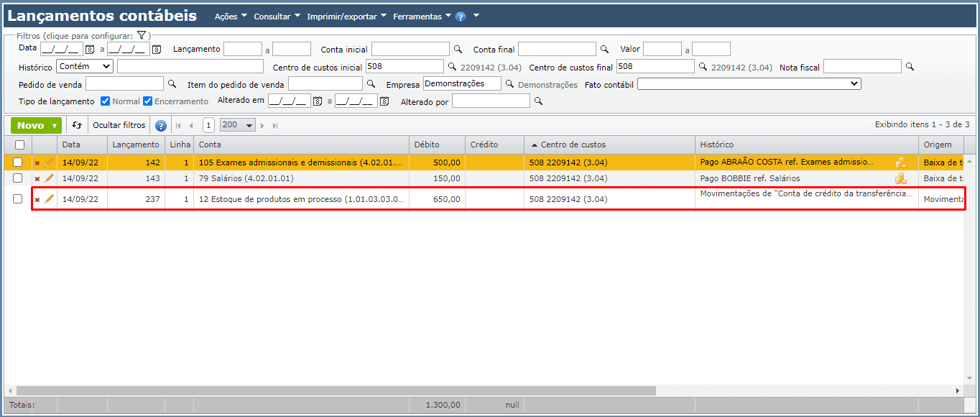Screen dimensions: 980x417
Task: Delete entry 143 with the red X
Action: [x=37, y=178]
